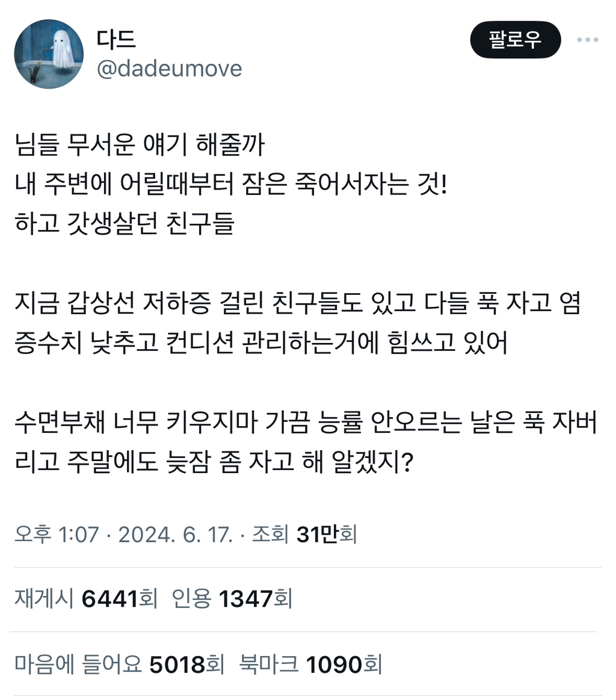Click the paragraph starting with 수면부채
Viewport: 616px width, 700px height.
(306, 441)
